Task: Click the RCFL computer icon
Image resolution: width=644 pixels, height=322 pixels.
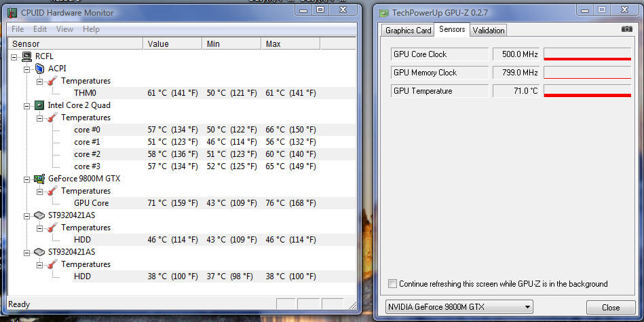Action: tap(27, 56)
